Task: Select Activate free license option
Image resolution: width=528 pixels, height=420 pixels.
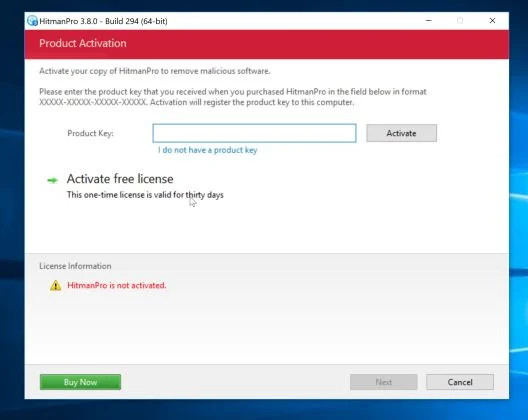Action: (120, 179)
